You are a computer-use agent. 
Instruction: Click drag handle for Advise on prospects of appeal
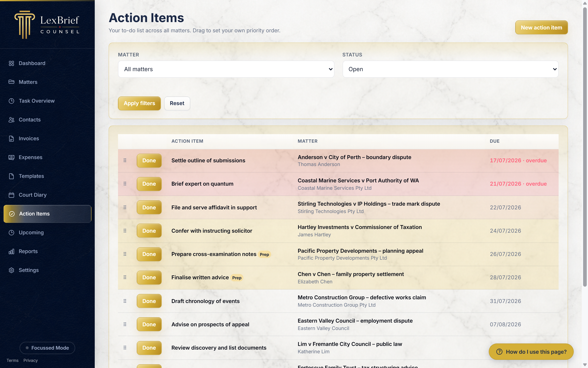point(125,324)
